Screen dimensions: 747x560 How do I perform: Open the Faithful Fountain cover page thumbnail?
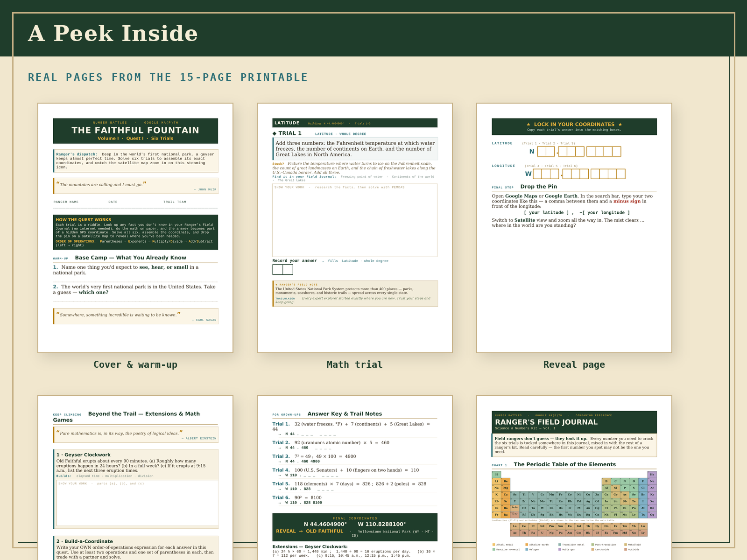pos(135,228)
